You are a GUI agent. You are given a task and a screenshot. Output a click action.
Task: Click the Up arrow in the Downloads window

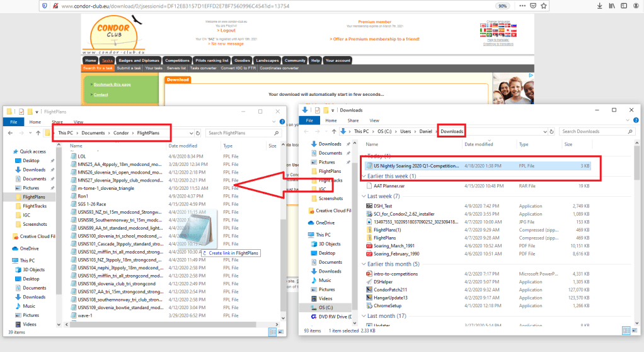click(333, 131)
